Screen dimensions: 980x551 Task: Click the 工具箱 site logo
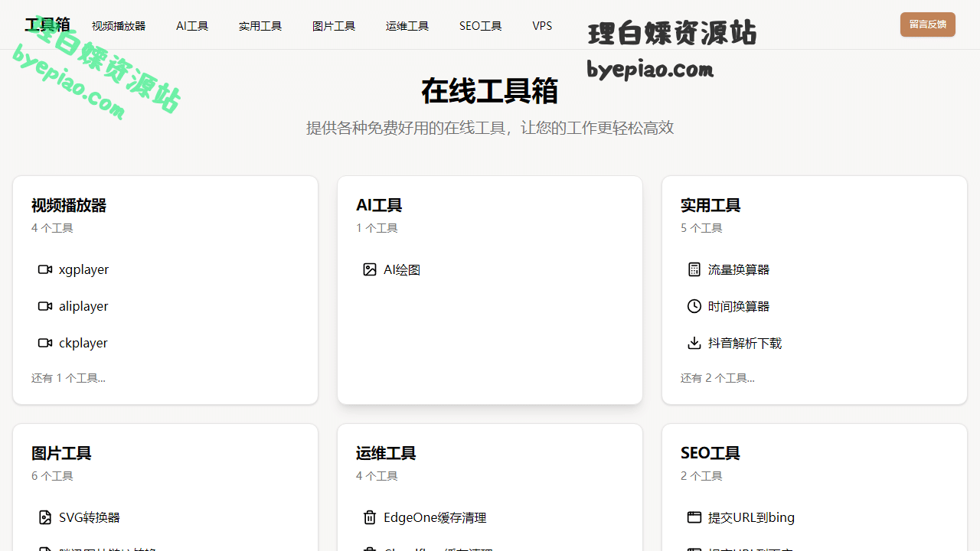(x=47, y=24)
